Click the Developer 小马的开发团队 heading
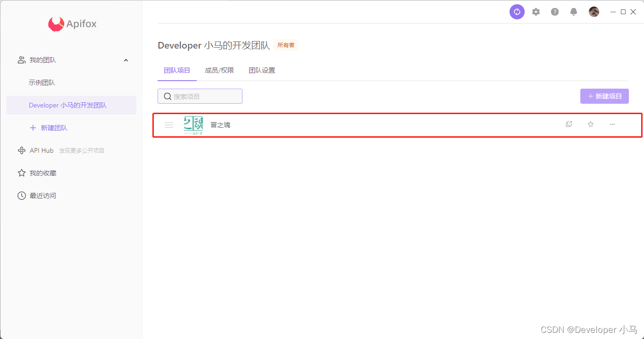This screenshot has width=644, height=339. pos(214,45)
